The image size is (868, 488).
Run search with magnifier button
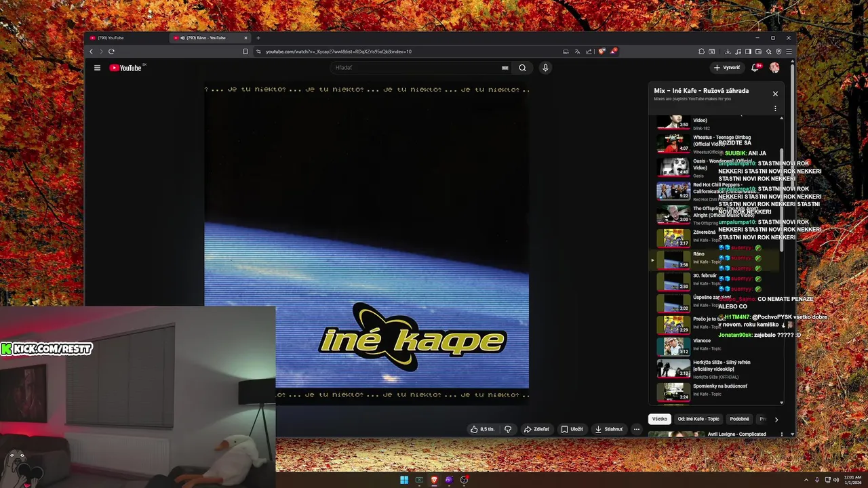(x=522, y=68)
